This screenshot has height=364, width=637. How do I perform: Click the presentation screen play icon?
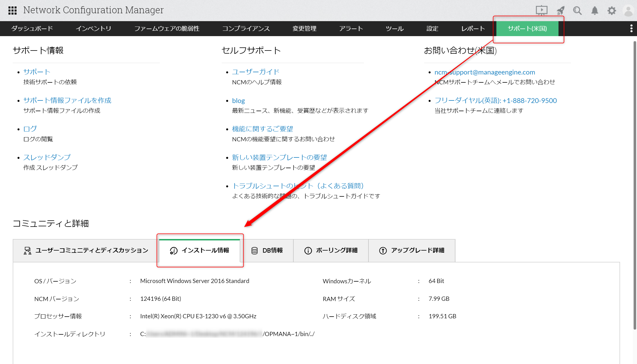click(541, 10)
